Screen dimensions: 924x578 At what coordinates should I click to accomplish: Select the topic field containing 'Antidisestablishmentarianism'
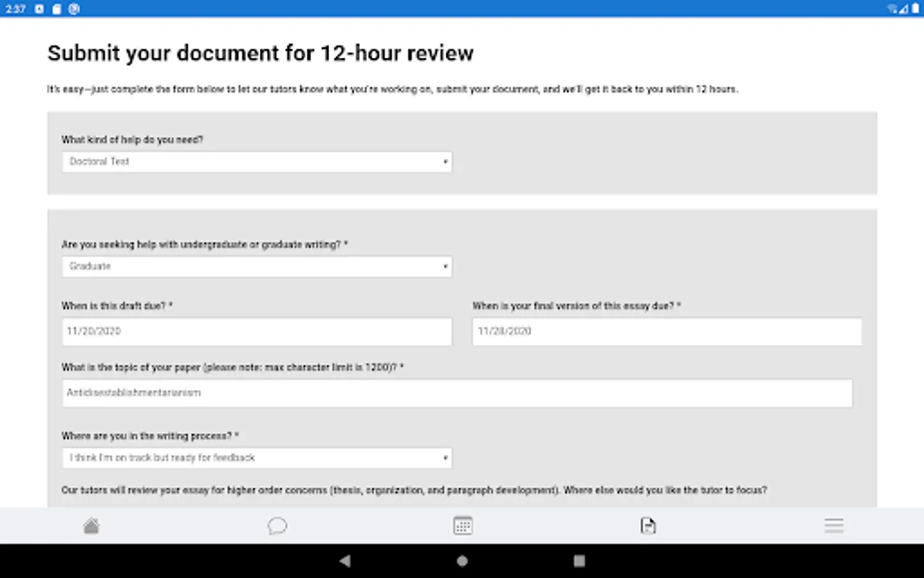pyautogui.click(x=457, y=392)
